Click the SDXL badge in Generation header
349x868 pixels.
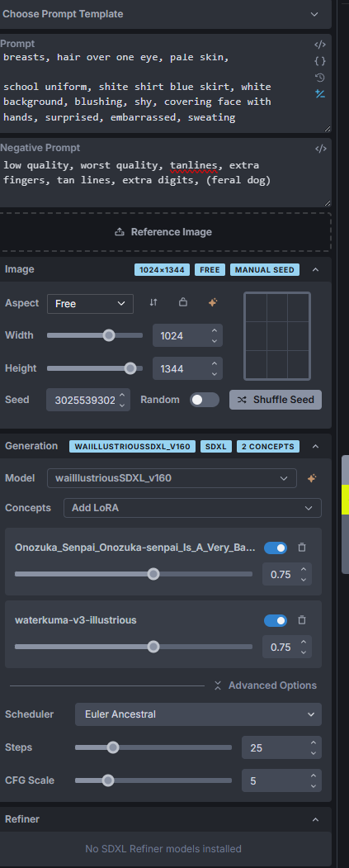[x=216, y=446]
